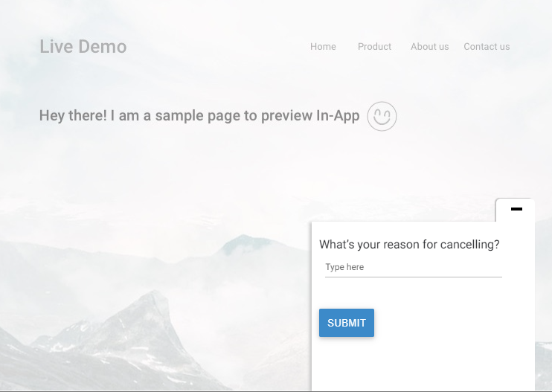Viewport: 552px width, 392px height.
Task: Focus the 'Type here' text field
Action: (x=413, y=267)
